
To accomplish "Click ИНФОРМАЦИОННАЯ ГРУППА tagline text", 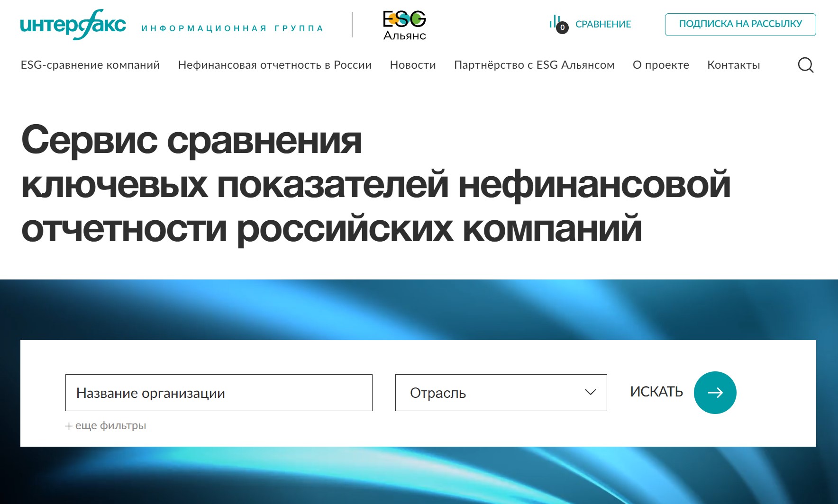I will pyautogui.click(x=232, y=28).
